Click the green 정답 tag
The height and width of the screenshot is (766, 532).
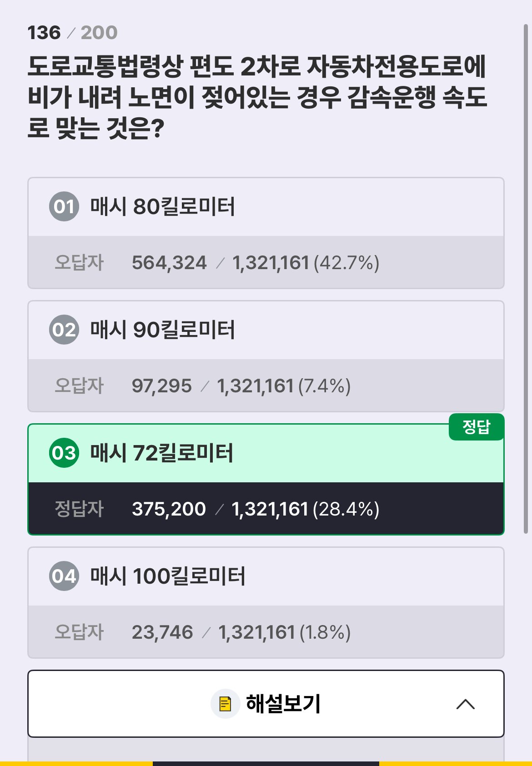click(476, 427)
